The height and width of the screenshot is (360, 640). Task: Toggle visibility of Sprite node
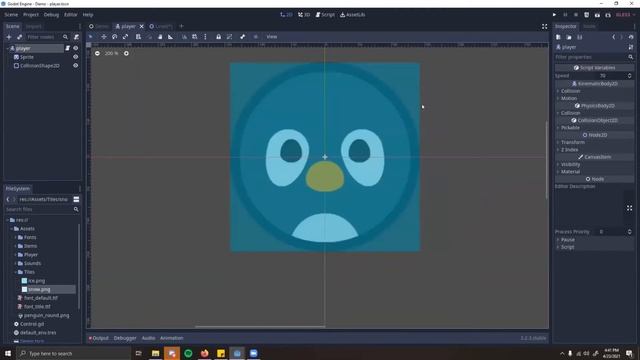[76, 57]
